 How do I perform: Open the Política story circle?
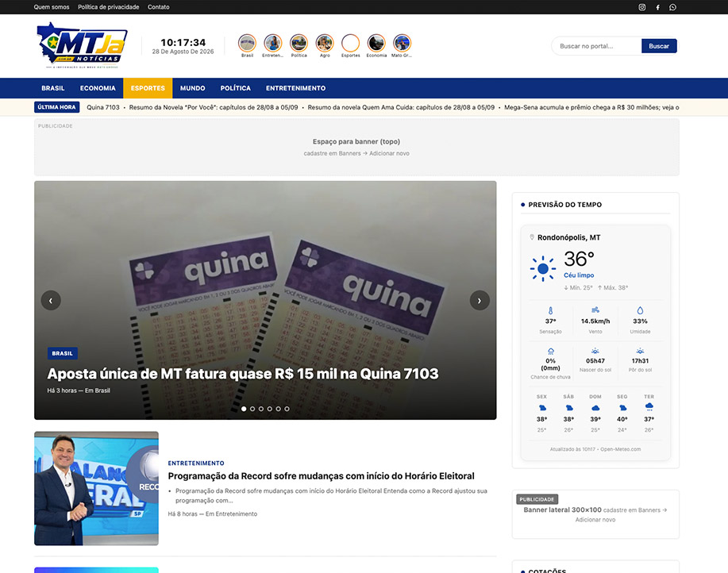[299, 43]
